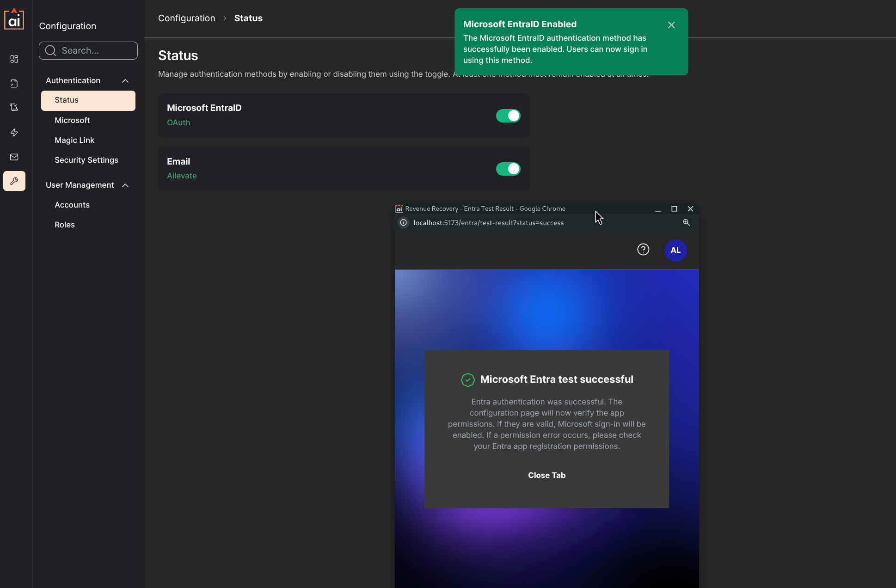Click the Close Tab button

pos(547,475)
